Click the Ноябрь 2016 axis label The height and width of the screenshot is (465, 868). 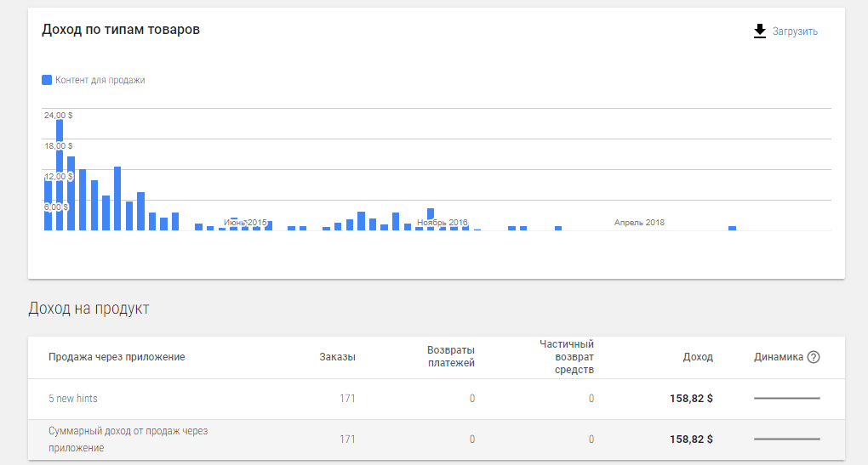pyautogui.click(x=443, y=223)
